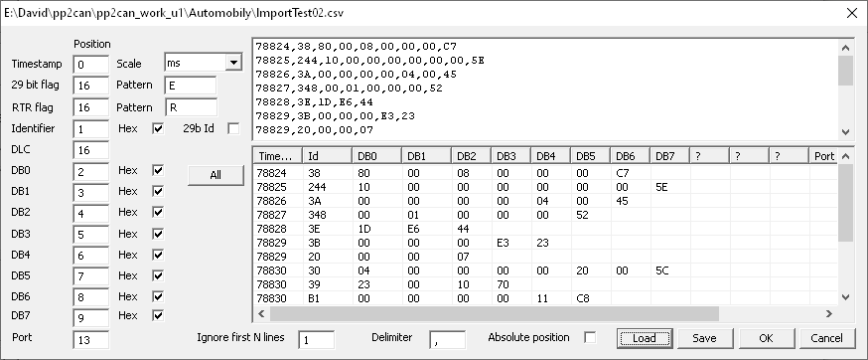
Task: Focus the Ignore first N lines field
Action: coord(316,339)
